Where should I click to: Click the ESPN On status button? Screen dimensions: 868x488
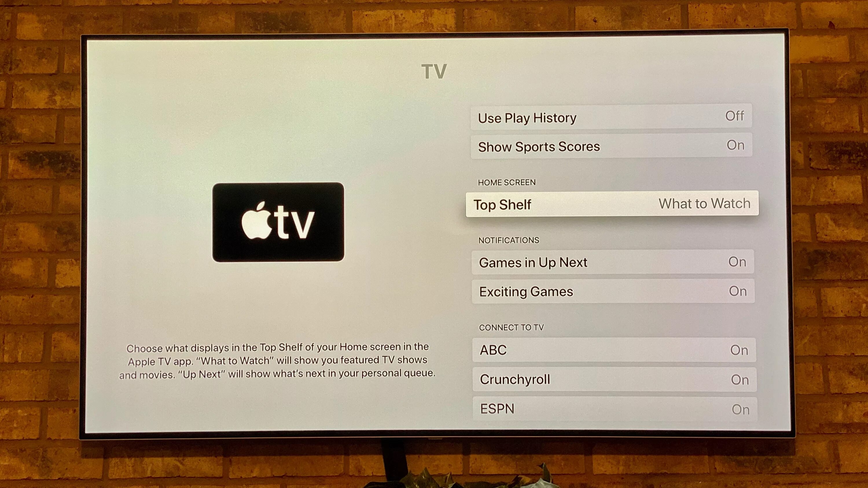coord(738,409)
